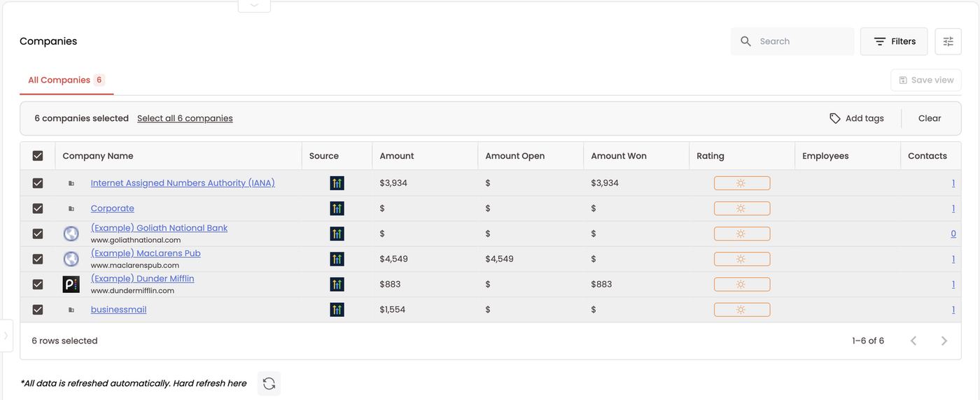Uncheck the Corporate row checkbox
Image resolution: width=980 pixels, height=400 pixels.
(38, 208)
